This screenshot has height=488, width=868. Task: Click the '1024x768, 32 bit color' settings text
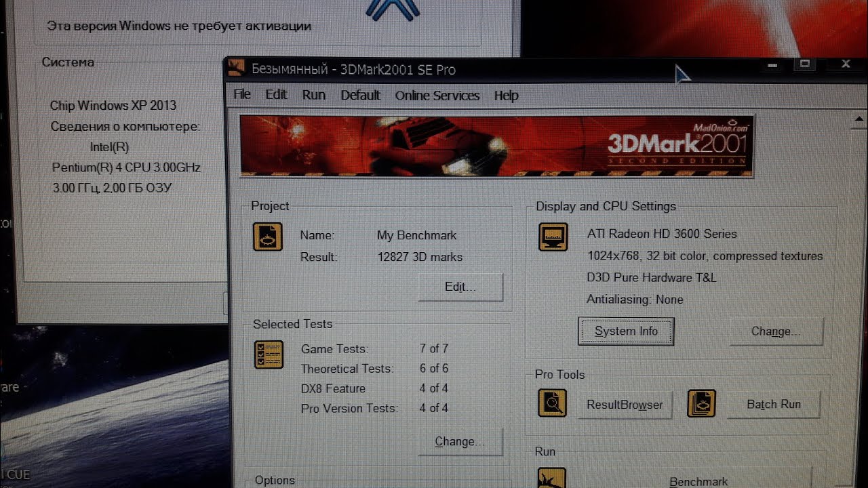[x=705, y=256]
